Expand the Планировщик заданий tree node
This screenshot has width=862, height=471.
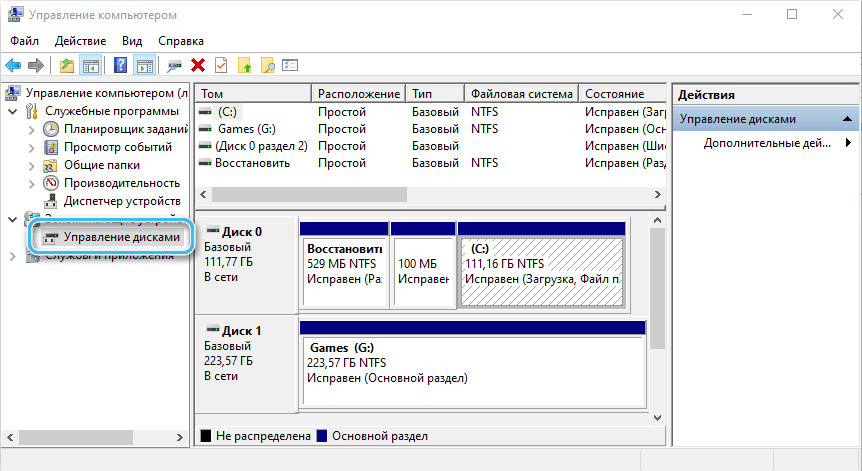click(30, 129)
